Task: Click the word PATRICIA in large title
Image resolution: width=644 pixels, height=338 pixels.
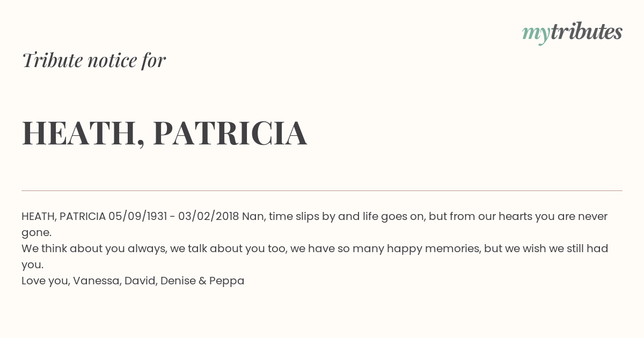Action: (230, 133)
